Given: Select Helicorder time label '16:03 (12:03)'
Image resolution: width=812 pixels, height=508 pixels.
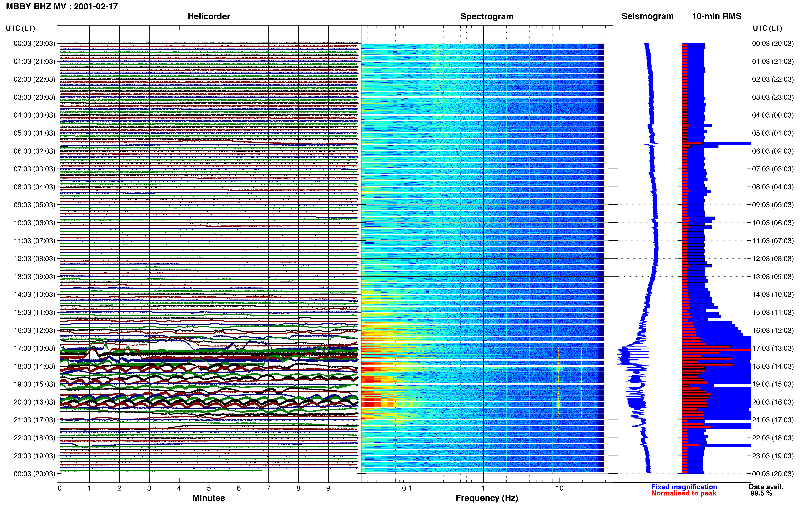Looking at the screenshot, I should (x=34, y=331).
